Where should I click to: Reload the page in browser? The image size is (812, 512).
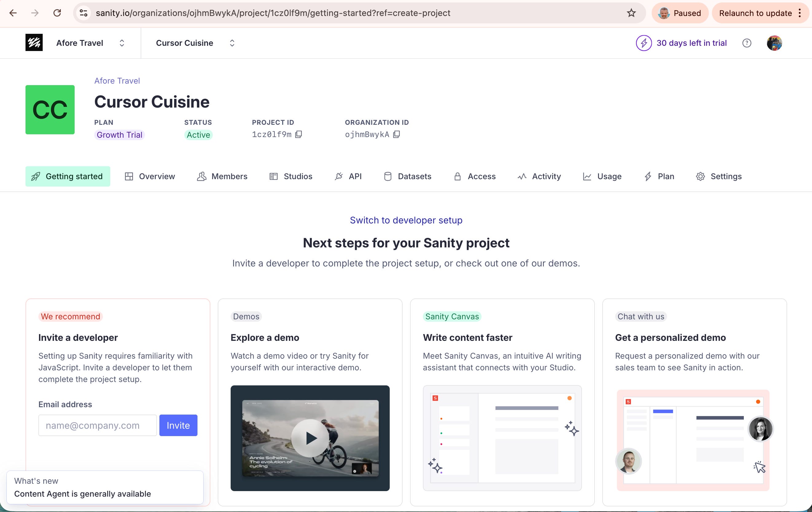point(57,13)
